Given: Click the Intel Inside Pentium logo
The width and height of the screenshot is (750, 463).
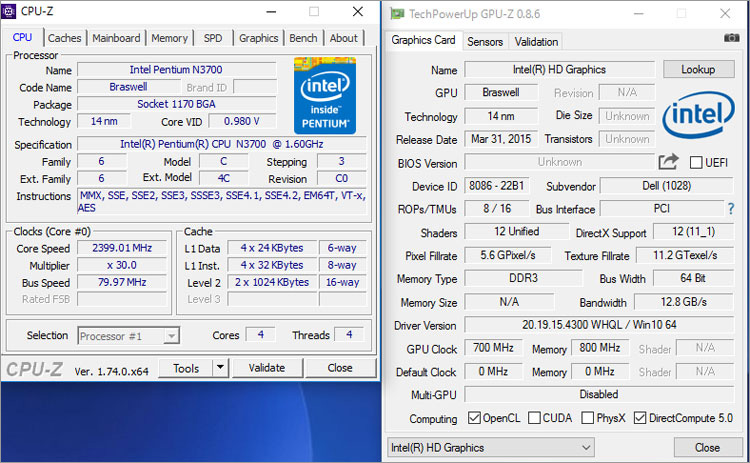Looking at the screenshot, I should (x=325, y=96).
